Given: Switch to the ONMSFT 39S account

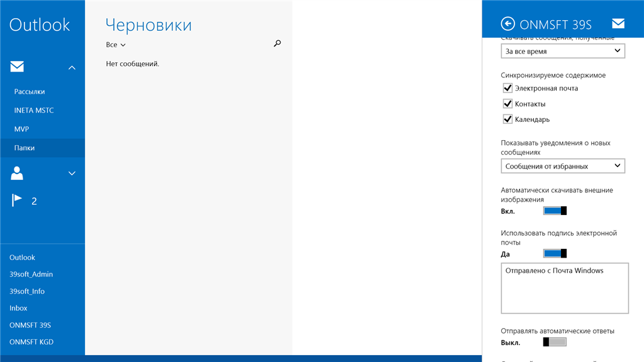Looking at the screenshot, I should click(x=30, y=325).
